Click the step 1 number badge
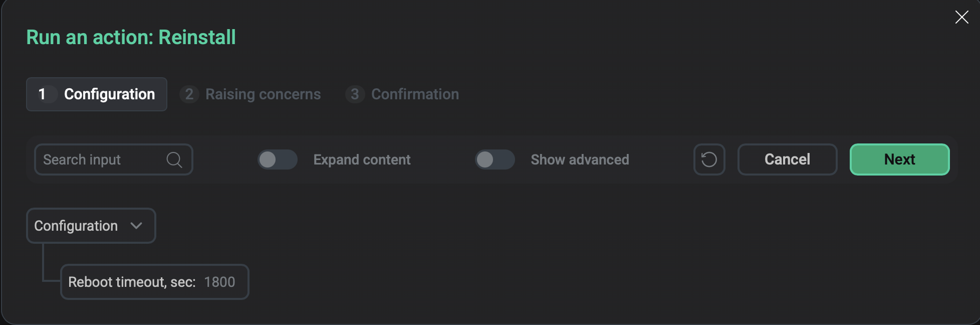The height and width of the screenshot is (325, 980). click(x=42, y=94)
